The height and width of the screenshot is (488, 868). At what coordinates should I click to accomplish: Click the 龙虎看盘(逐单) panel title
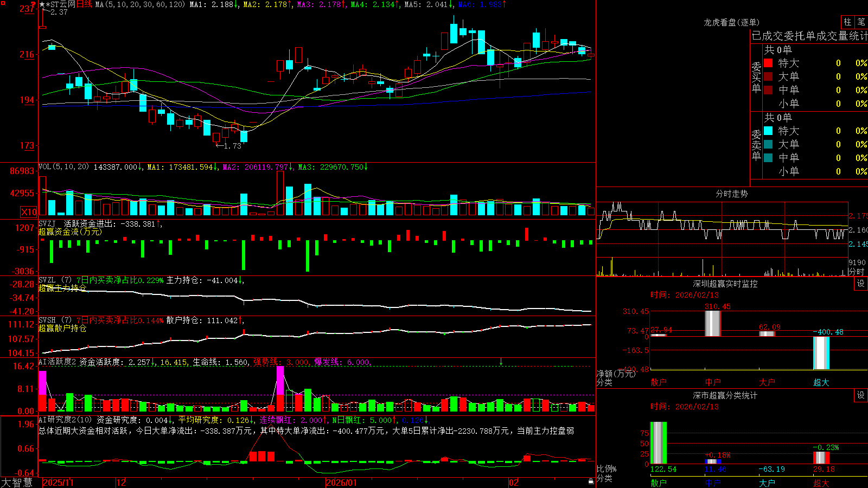point(732,22)
